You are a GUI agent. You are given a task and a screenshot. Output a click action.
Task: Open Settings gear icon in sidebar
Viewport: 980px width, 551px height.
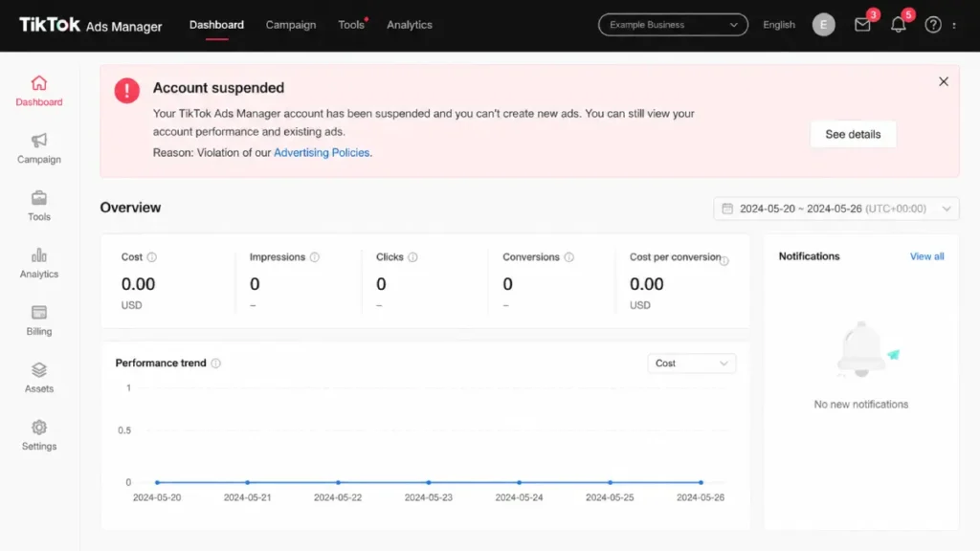[x=38, y=428]
